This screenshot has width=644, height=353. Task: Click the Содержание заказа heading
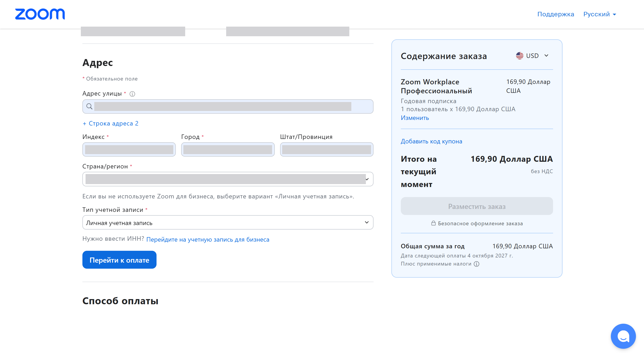coord(444,56)
